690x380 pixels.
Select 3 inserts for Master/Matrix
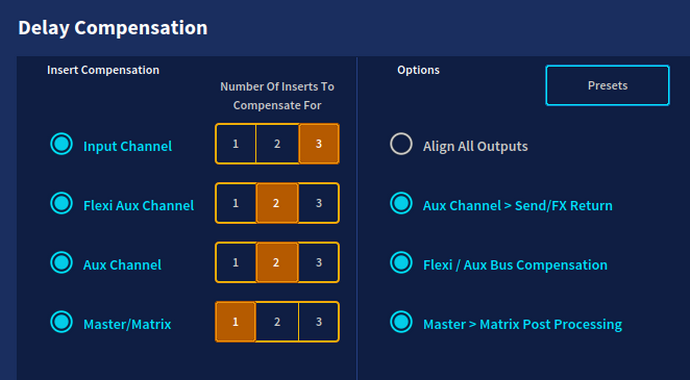click(x=319, y=322)
